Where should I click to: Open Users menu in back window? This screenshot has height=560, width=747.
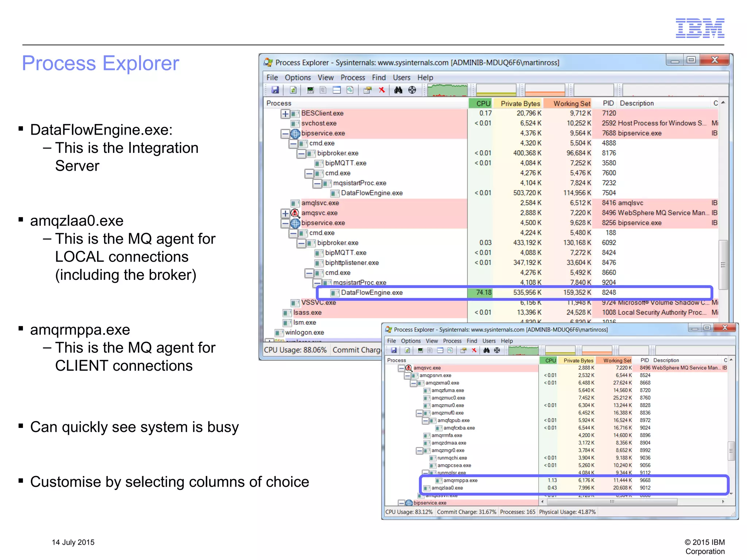402,77
